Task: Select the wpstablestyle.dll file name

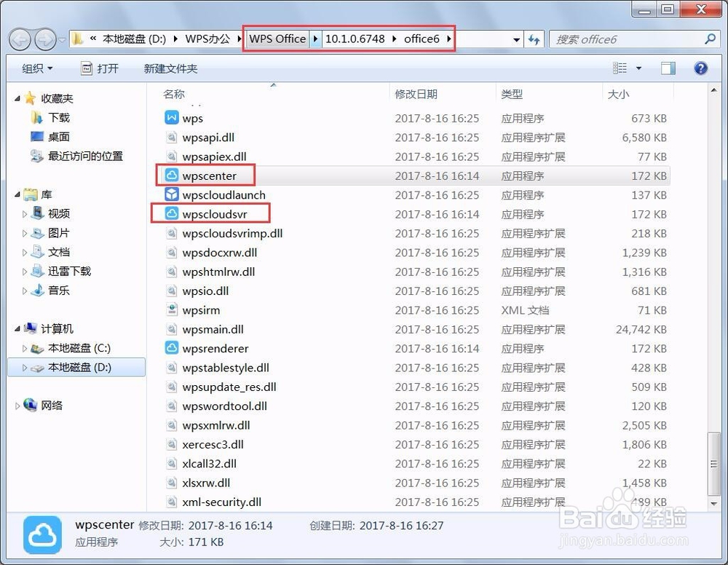Action: (x=226, y=367)
